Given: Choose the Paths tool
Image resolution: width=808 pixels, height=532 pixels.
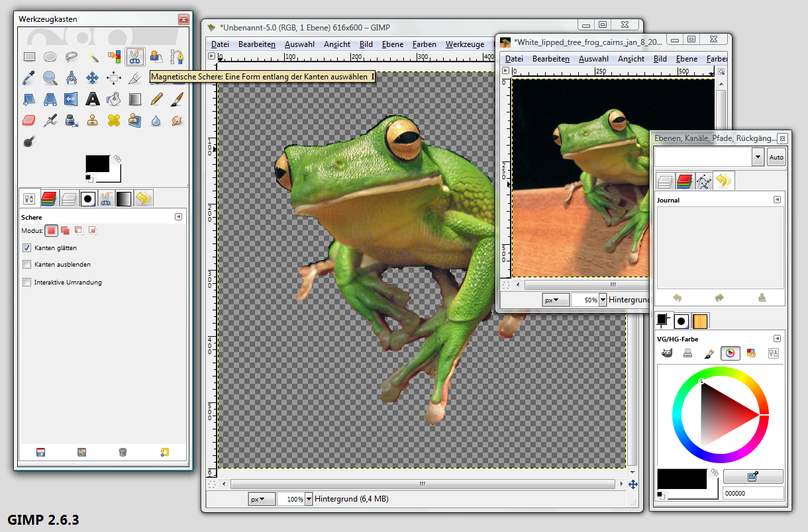Looking at the screenshot, I should pos(177,58).
